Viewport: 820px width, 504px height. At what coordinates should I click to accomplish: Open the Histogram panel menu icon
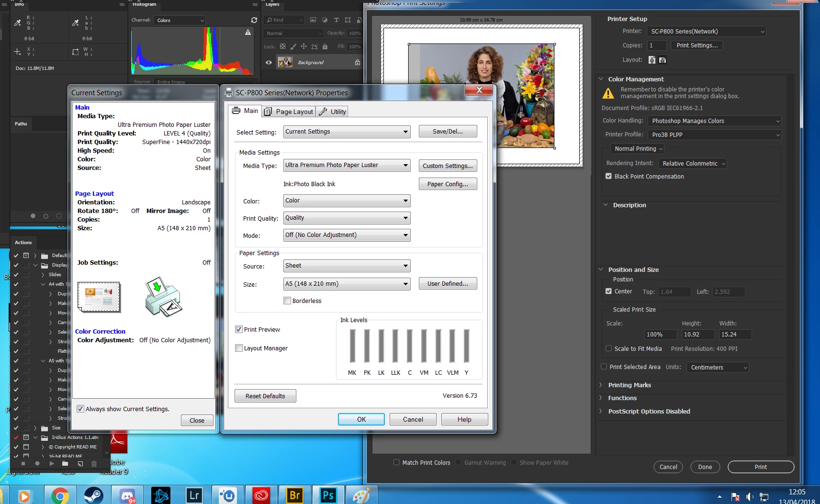tap(255, 4)
